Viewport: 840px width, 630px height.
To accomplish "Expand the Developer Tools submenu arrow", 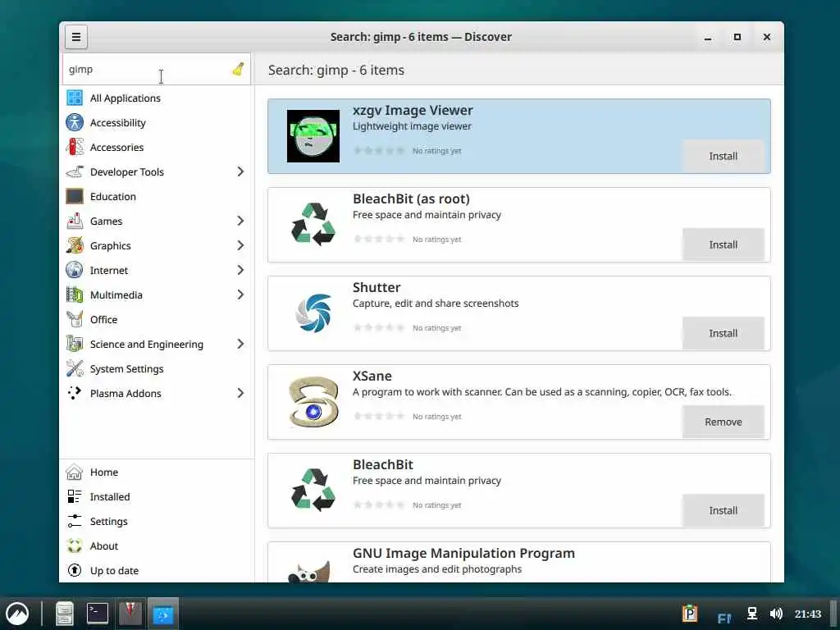I will [x=240, y=171].
